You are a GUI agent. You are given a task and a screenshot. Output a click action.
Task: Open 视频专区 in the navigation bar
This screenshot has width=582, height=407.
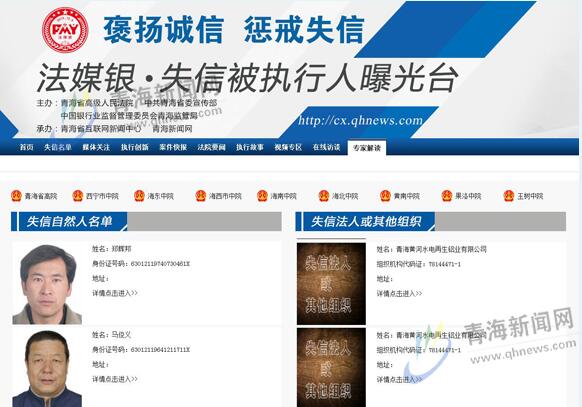tap(288, 147)
